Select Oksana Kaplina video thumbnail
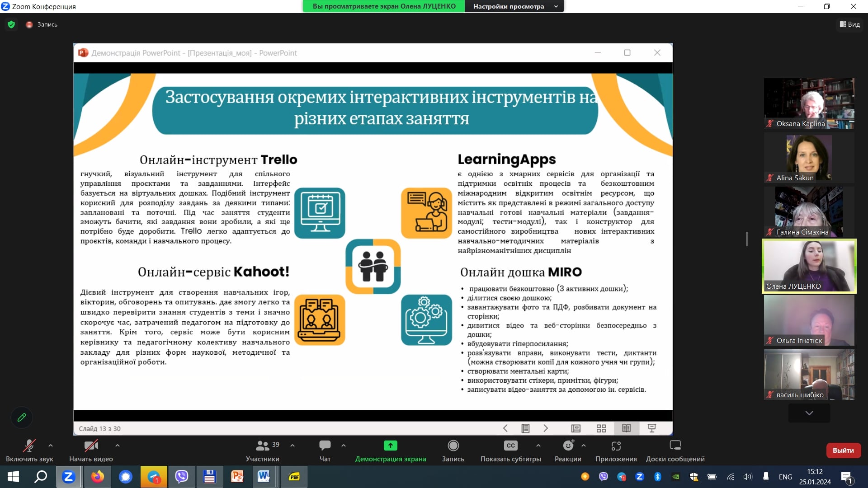 coord(809,103)
